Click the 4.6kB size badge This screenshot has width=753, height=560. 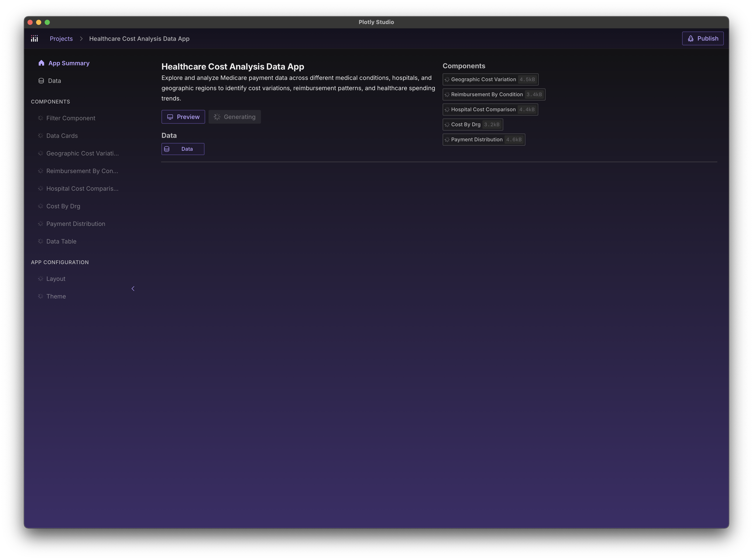[x=514, y=139]
